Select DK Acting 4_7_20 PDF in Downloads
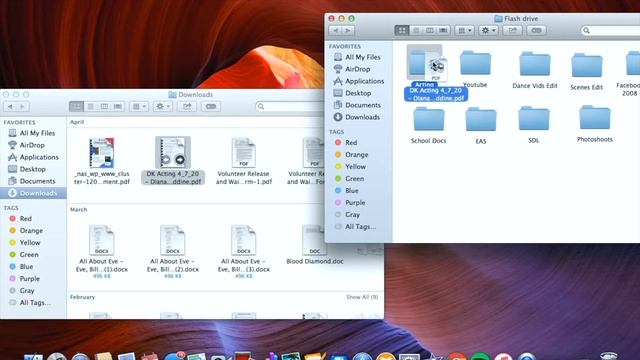The width and height of the screenshot is (640, 360). (173, 153)
